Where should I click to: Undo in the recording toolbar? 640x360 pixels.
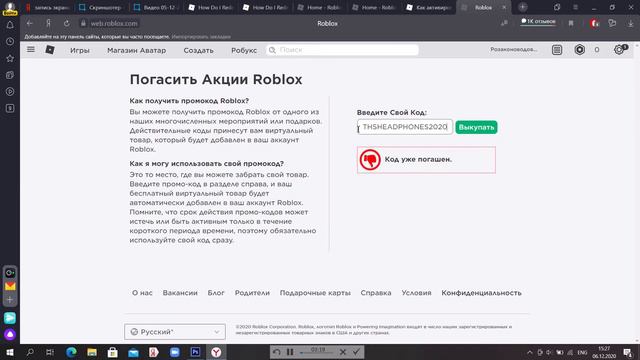[x=276, y=352]
